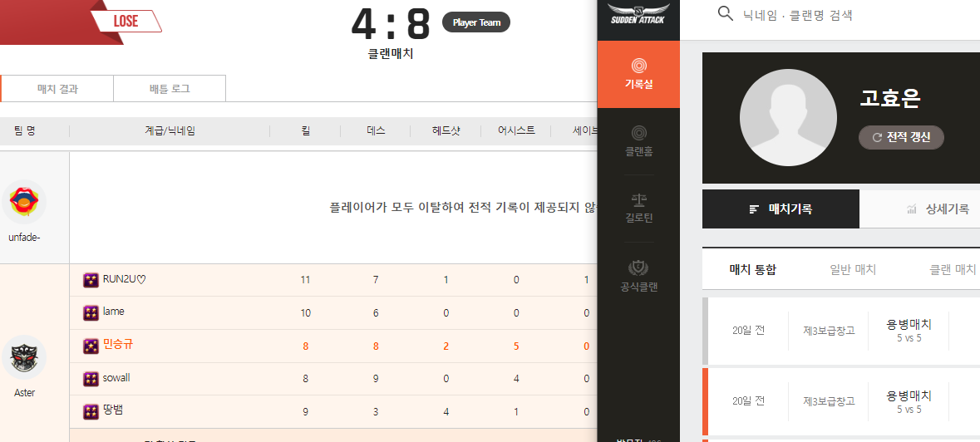Filter by 매치 통합
This screenshot has width=980, height=442.
point(752,269)
